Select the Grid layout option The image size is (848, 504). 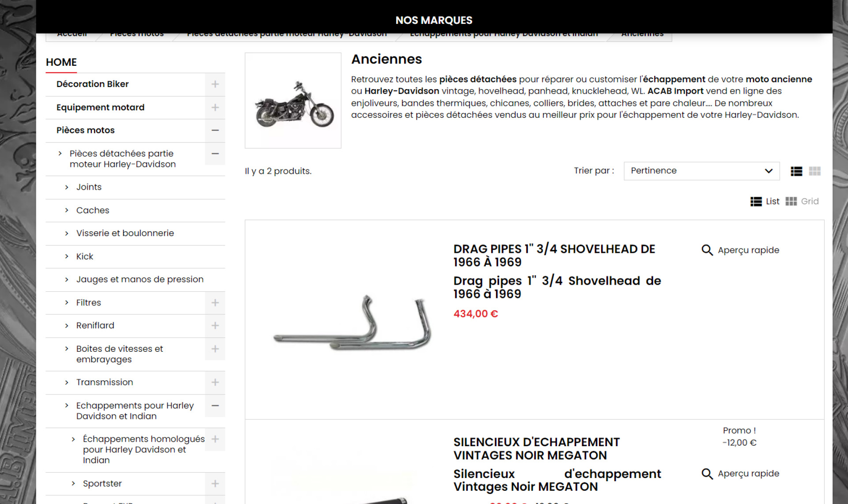[802, 202]
